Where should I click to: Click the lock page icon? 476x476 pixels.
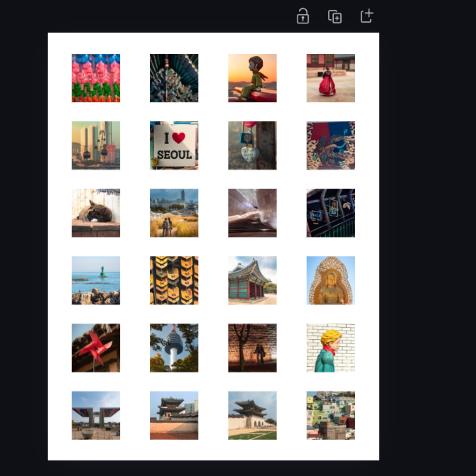point(303,16)
